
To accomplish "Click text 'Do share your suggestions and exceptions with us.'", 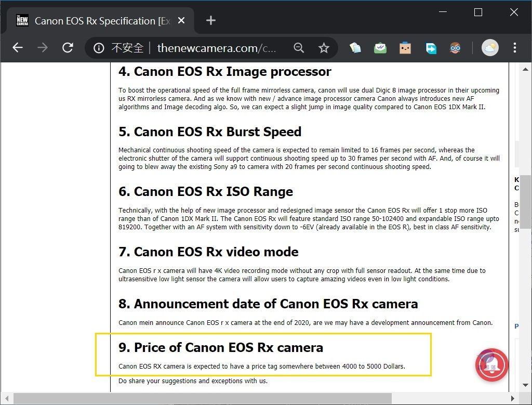I will (193, 381).
